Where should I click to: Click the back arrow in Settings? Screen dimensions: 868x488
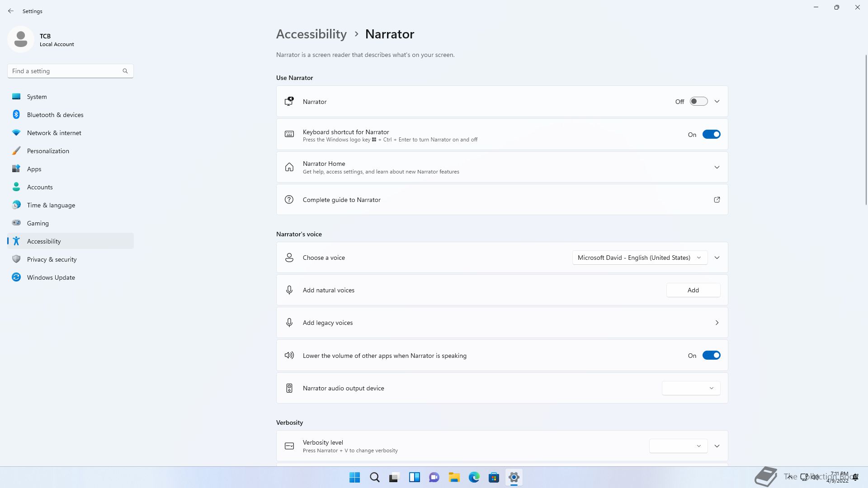(x=11, y=11)
